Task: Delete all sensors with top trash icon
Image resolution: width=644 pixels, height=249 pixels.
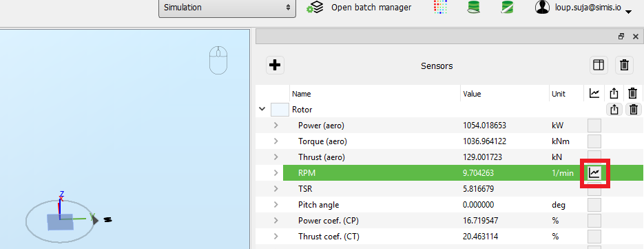Action: (624, 65)
